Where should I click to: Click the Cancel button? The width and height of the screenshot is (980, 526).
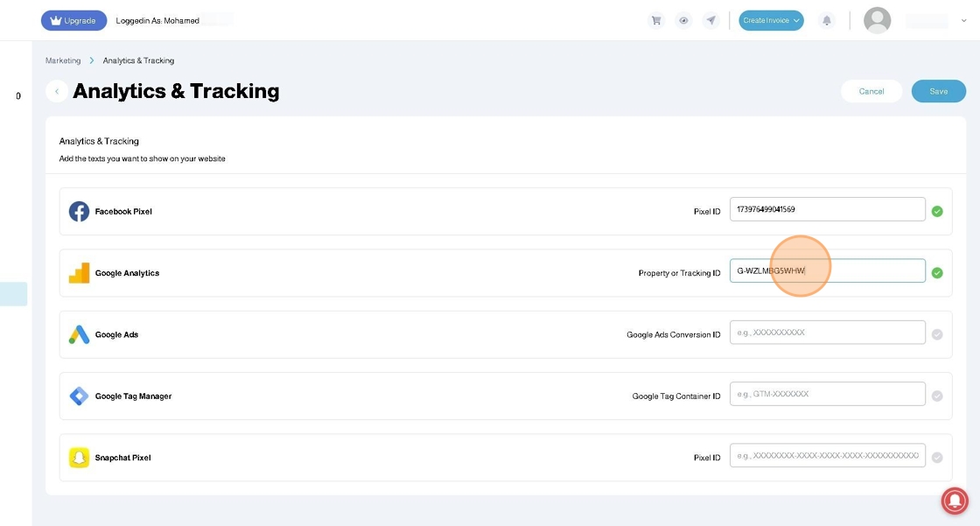point(871,91)
